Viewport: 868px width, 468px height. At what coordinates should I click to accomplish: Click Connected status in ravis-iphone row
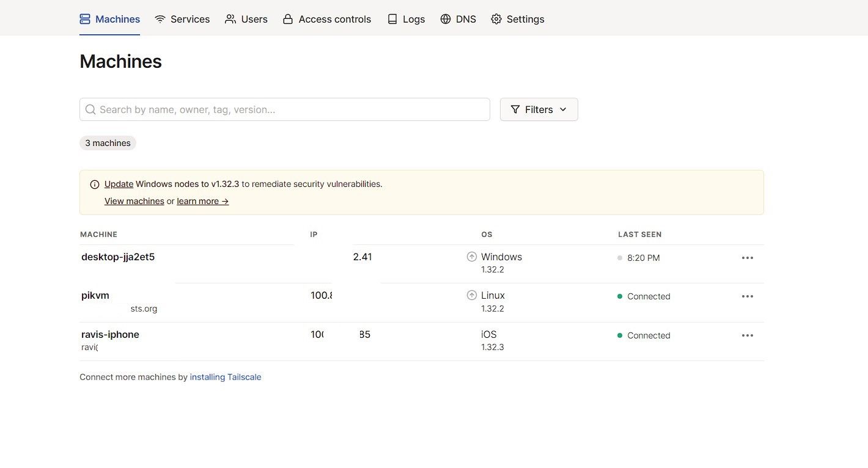(x=649, y=335)
